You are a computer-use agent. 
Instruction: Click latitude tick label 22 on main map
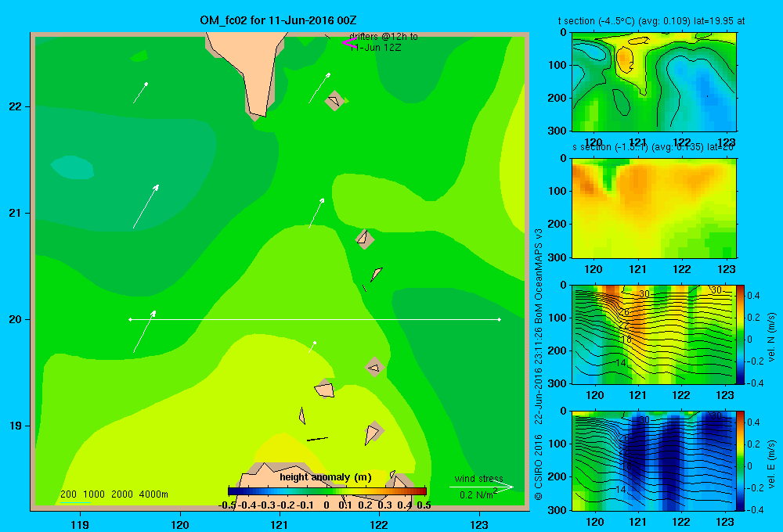[x=16, y=106]
